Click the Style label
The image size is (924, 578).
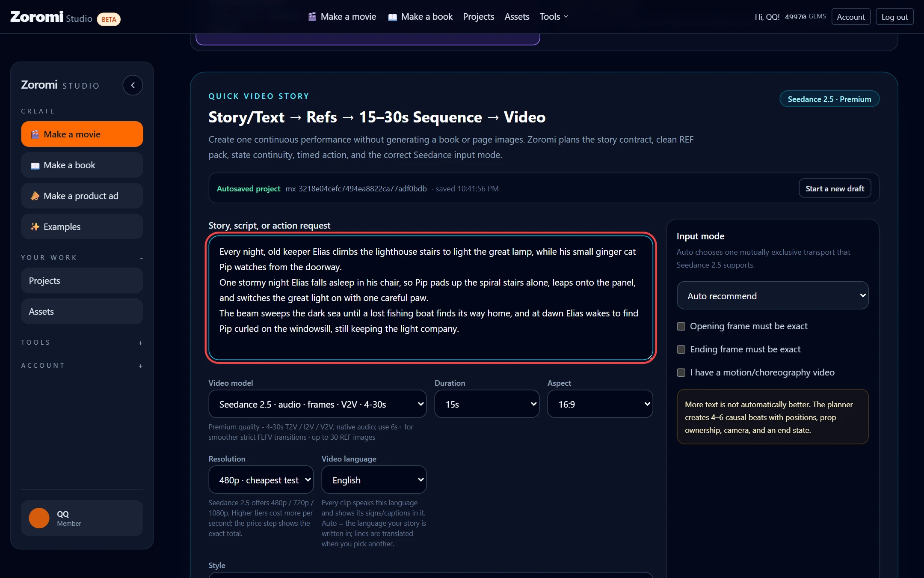(x=217, y=566)
